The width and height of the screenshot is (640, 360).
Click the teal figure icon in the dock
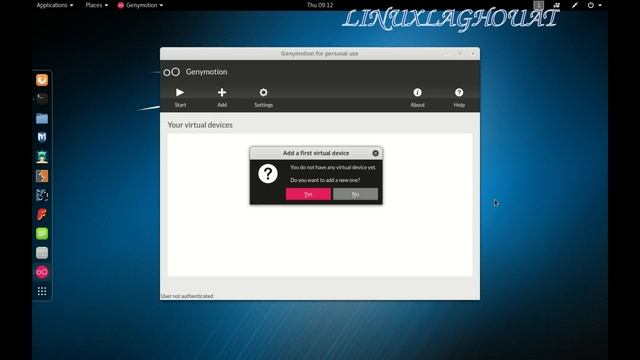click(42, 157)
